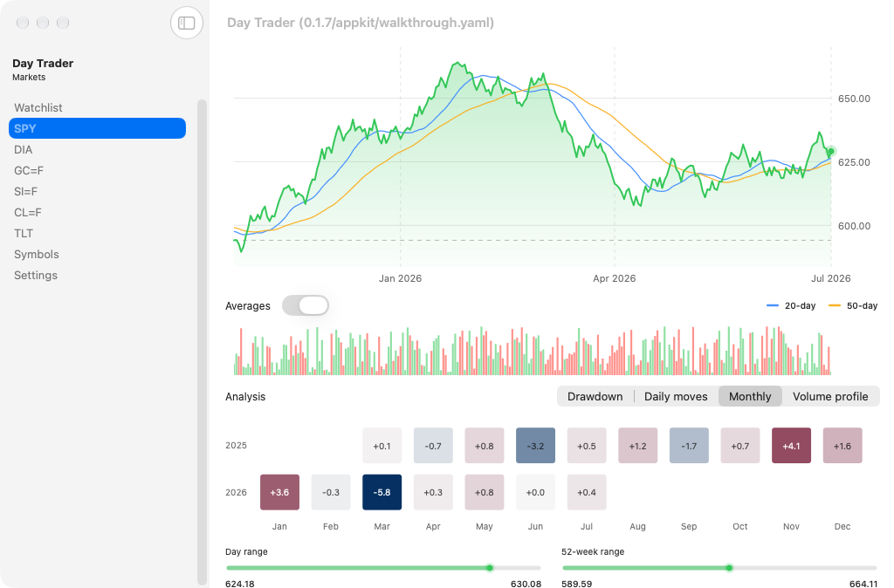Click the 2025 Feb -0.7 cell

433,446
